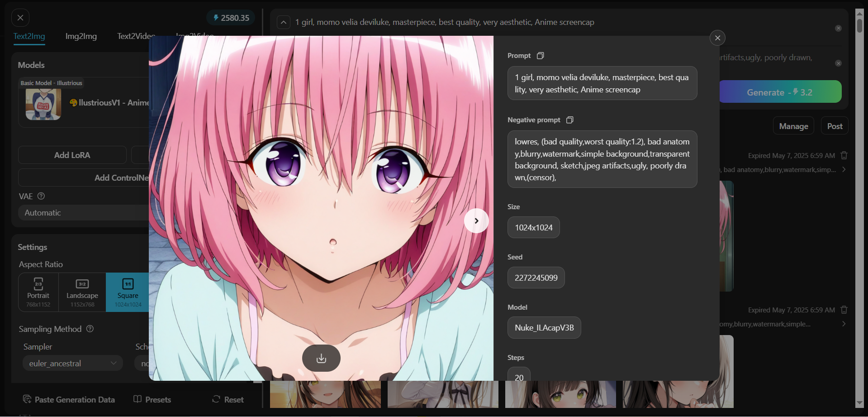
Task: Click the seed value 2272245099
Action: (536, 278)
